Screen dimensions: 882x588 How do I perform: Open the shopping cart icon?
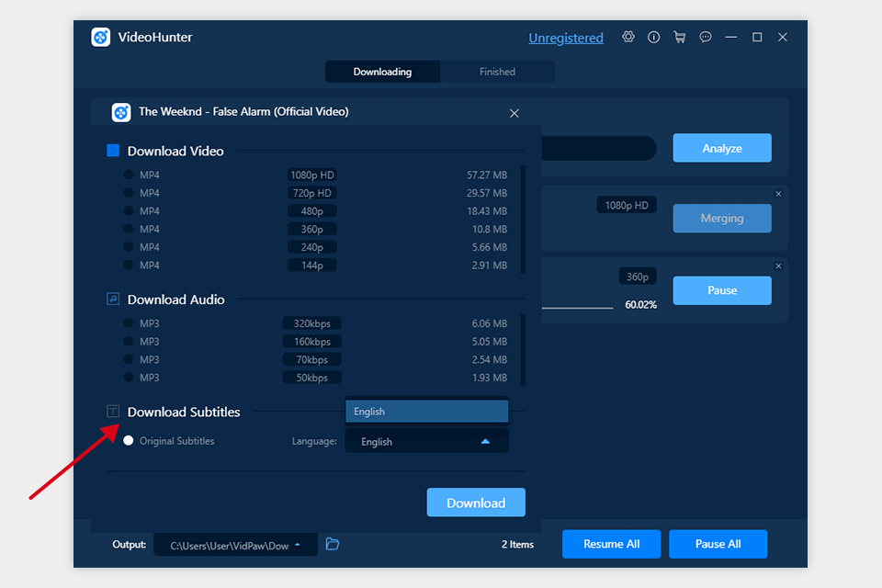[680, 37]
